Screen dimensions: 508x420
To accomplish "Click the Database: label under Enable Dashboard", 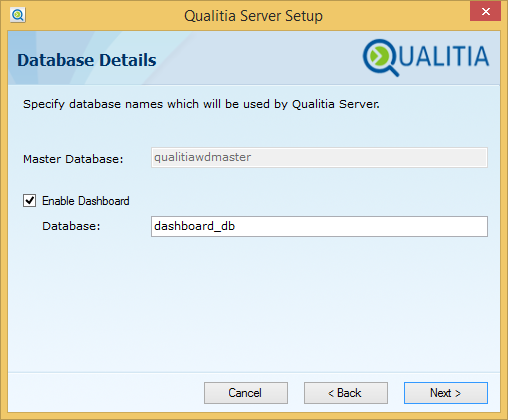I will pos(71,226).
